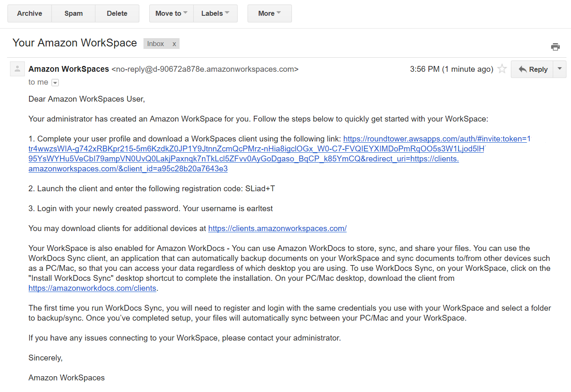
Task: Click the Amazon WorkSpaces sender name
Action: click(x=69, y=69)
